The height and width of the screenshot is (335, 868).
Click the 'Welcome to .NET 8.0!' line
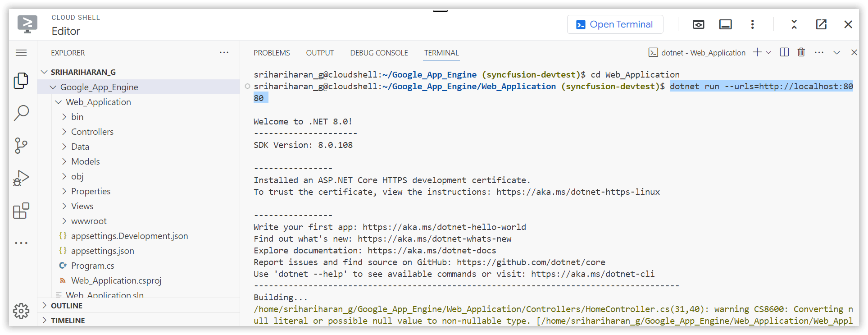click(303, 122)
